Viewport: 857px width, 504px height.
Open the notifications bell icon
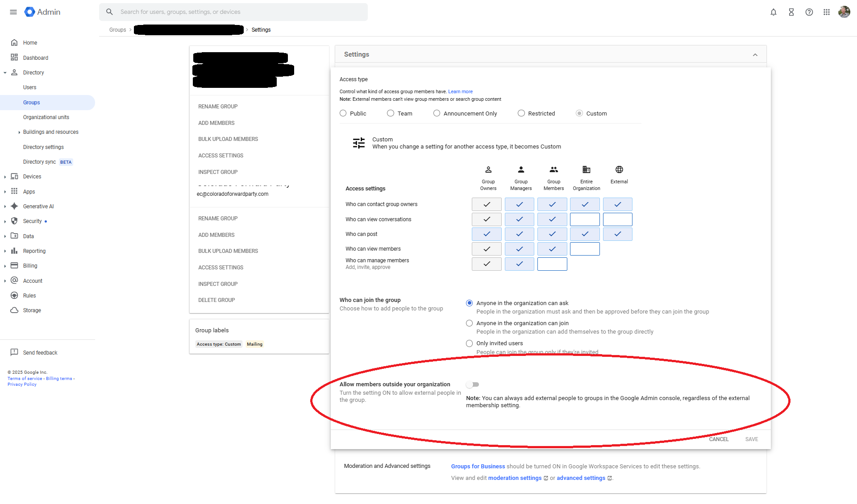coord(774,12)
